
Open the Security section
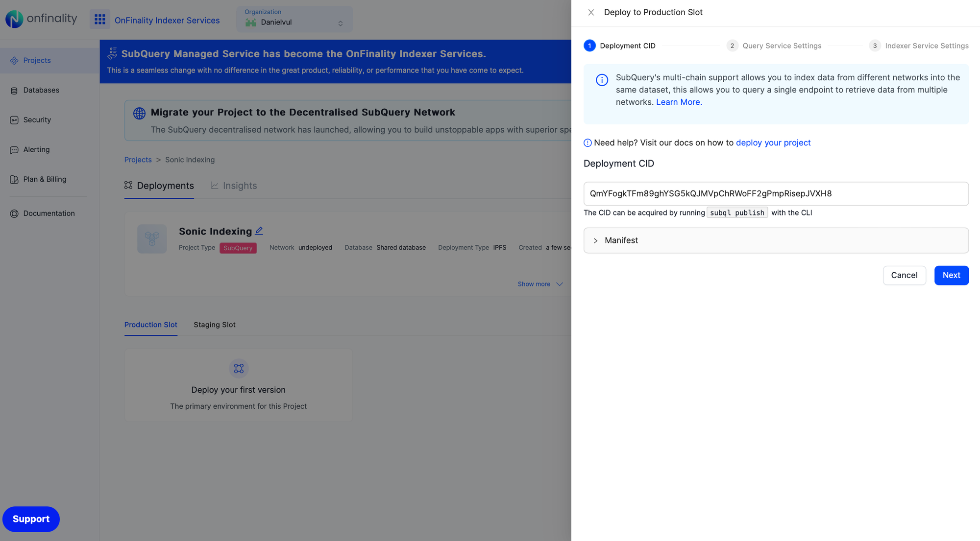(x=37, y=119)
